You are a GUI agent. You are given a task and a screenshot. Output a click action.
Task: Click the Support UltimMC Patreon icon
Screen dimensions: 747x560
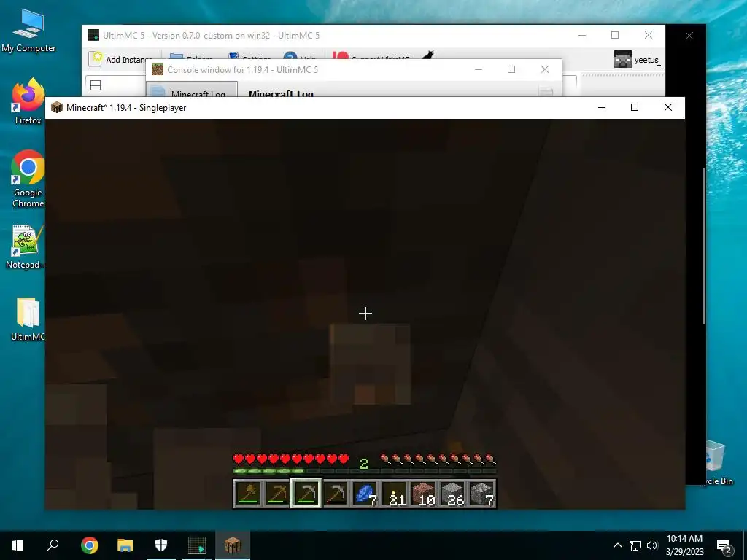(340, 56)
